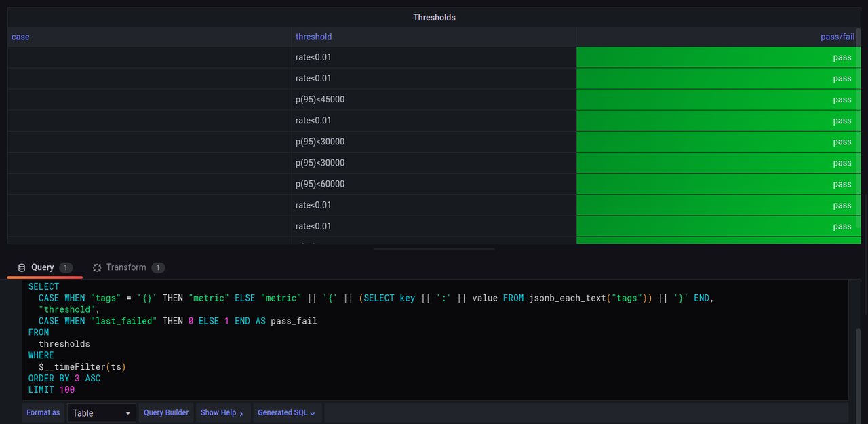Click the pass cell beside p(95)<45000
Screen dimensions: 868x424
718,100
